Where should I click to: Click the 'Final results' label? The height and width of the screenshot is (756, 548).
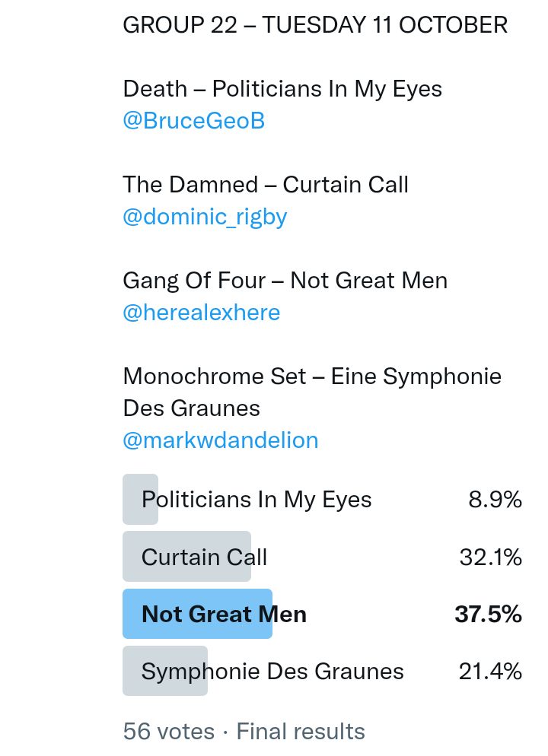pyautogui.click(x=301, y=732)
